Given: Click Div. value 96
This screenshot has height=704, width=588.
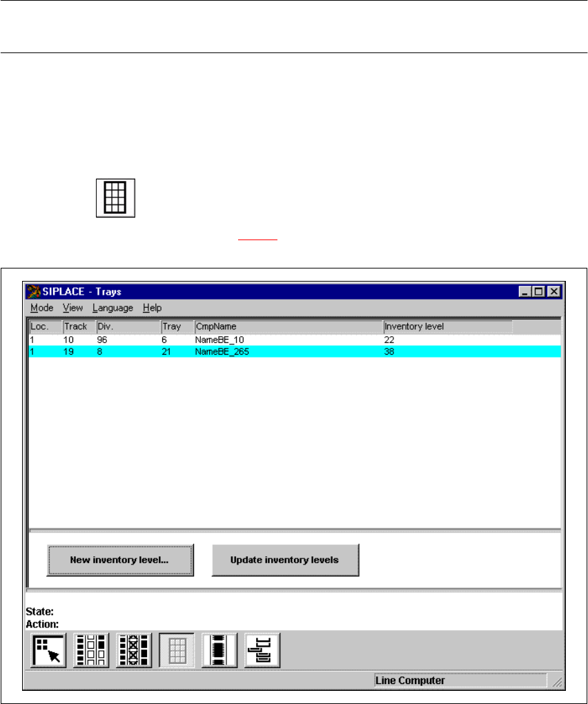Looking at the screenshot, I should 102,340.
